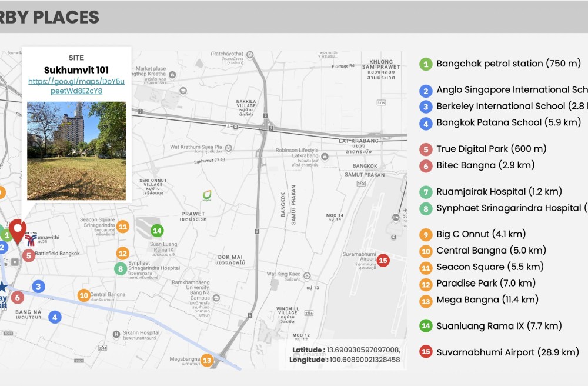The width and height of the screenshot is (588, 386).
Task: Click legend circle 7 beside Ruamjairak Hospital
Action: pyautogui.click(x=426, y=192)
